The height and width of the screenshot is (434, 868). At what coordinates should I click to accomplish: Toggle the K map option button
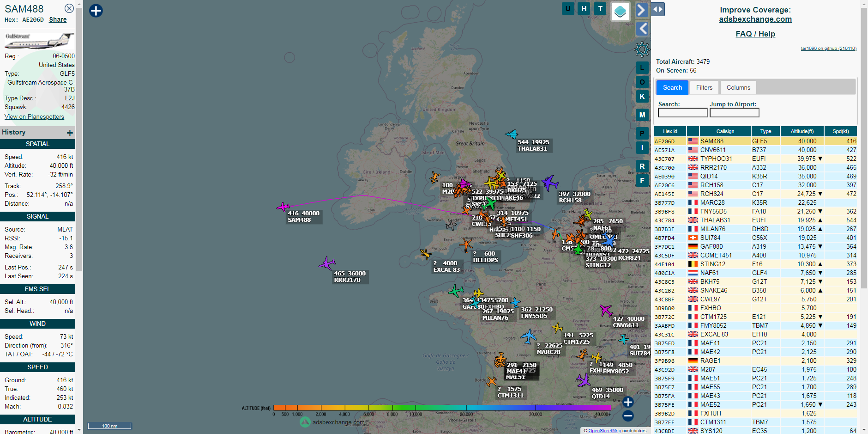point(642,97)
